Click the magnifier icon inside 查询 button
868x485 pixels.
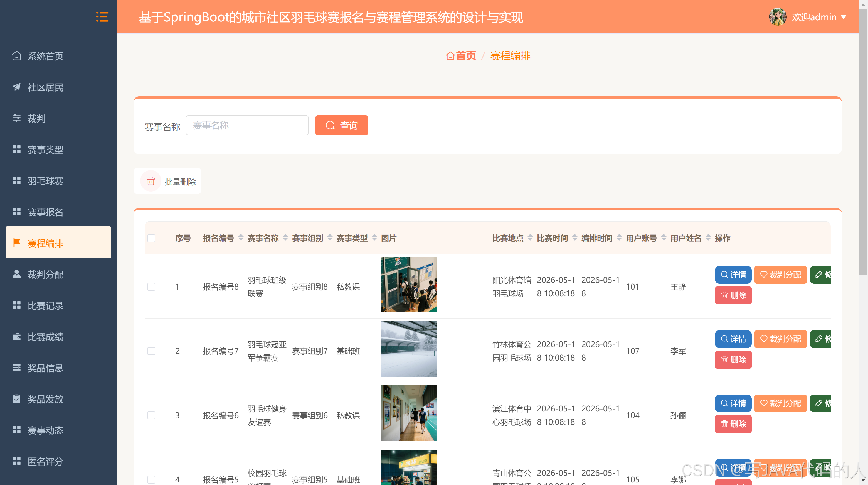pyautogui.click(x=330, y=126)
